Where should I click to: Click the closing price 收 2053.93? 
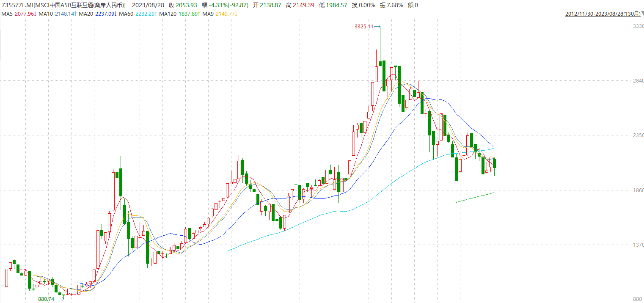coord(183,5)
